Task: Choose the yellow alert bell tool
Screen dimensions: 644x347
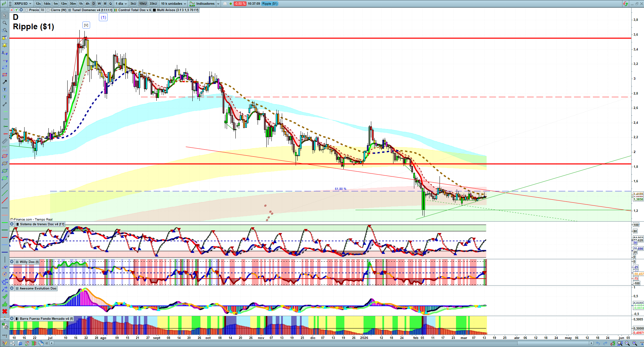Action: [x=5, y=45]
